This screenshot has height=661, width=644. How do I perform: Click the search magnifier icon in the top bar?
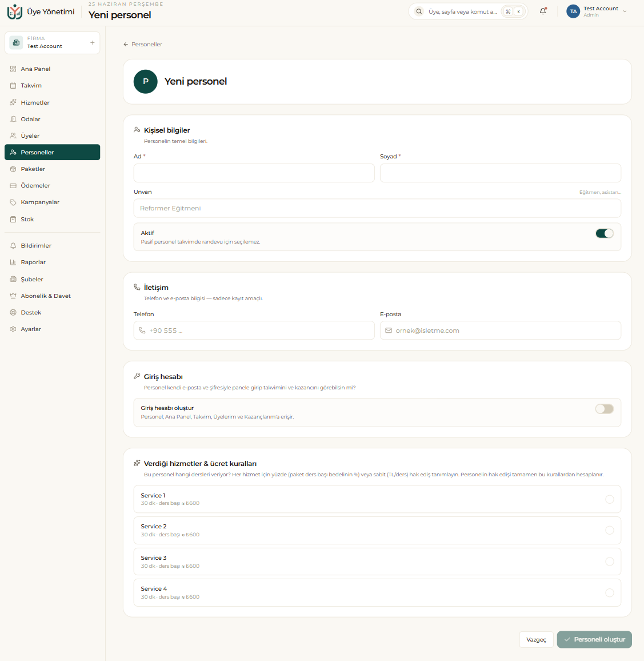click(419, 11)
